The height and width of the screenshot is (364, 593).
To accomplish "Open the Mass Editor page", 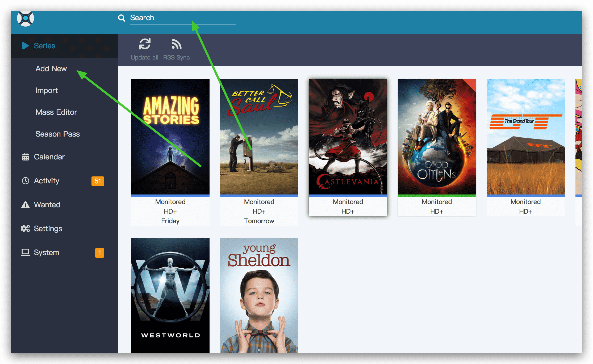I will 56,112.
